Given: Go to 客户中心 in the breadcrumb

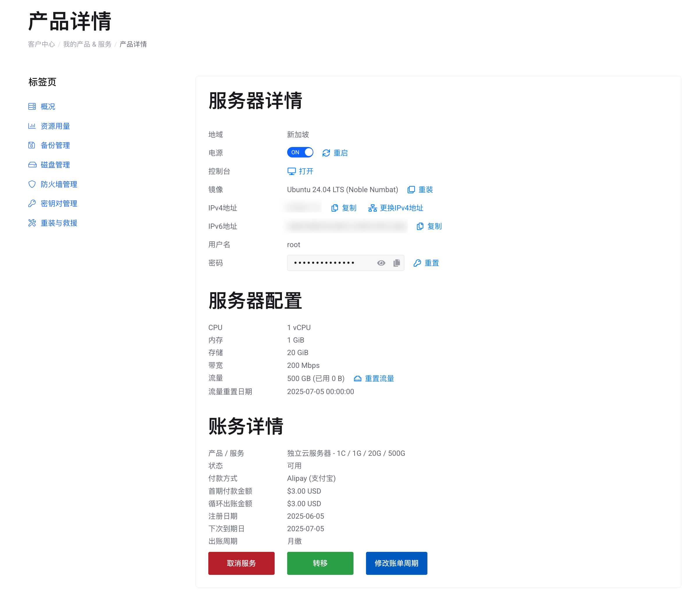Looking at the screenshot, I should [x=41, y=44].
